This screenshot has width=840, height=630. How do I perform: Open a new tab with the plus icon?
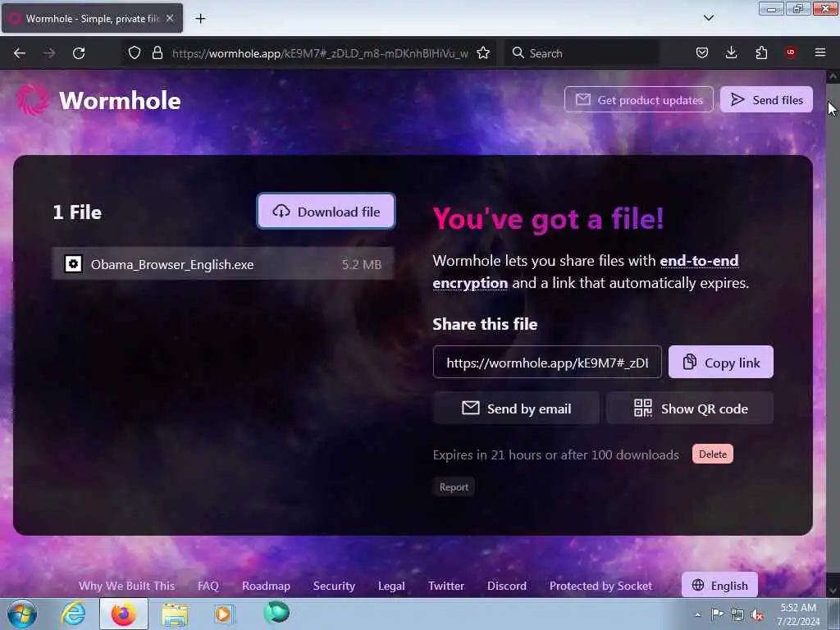pyautogui.click(x=200, y=19)
